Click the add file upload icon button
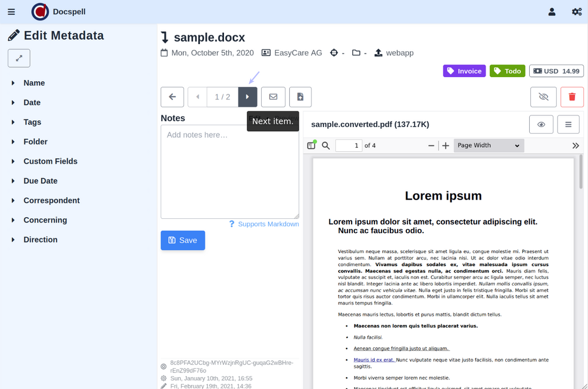Image resolution: width=588 pixels, height=389 pixels. pos(300,97)
